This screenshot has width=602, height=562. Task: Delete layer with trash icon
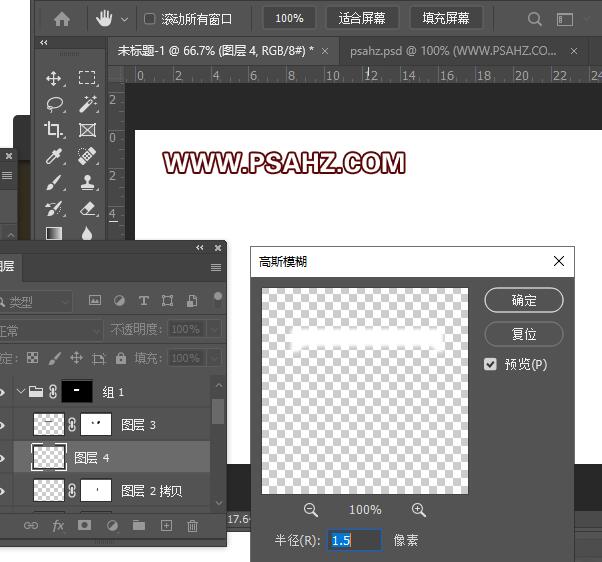192,526
